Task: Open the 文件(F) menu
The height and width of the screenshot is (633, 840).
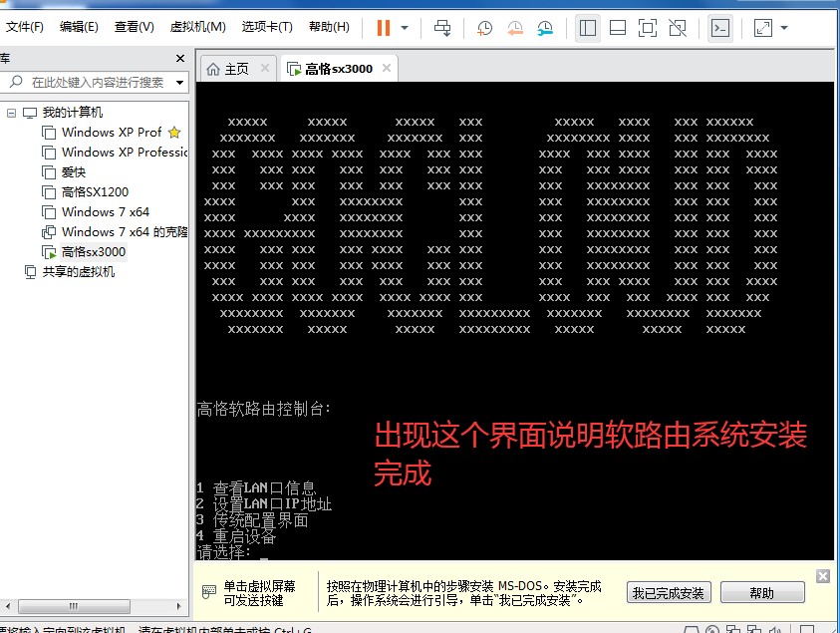Action: click(x=24, y=27)
